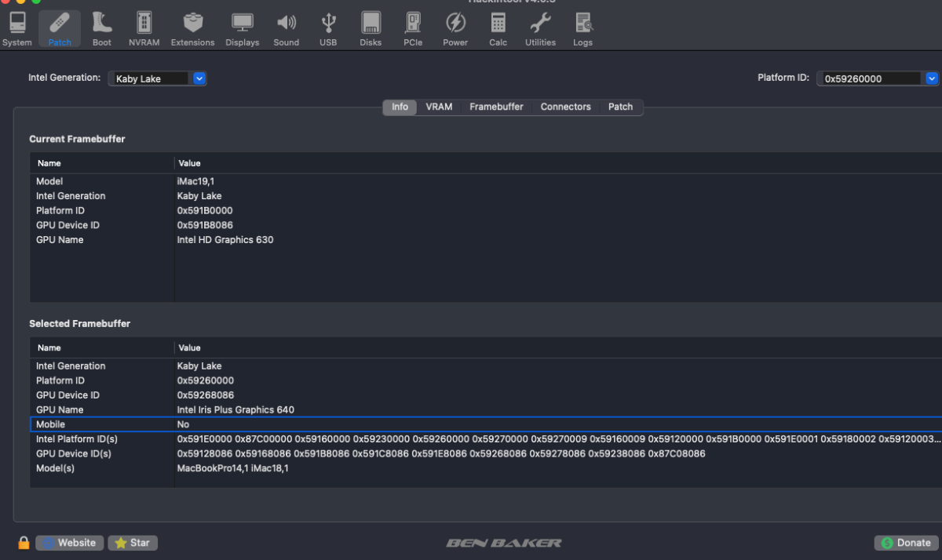Launch the Calc section
The height and width of the screenshot is (560, 942).
498,29
